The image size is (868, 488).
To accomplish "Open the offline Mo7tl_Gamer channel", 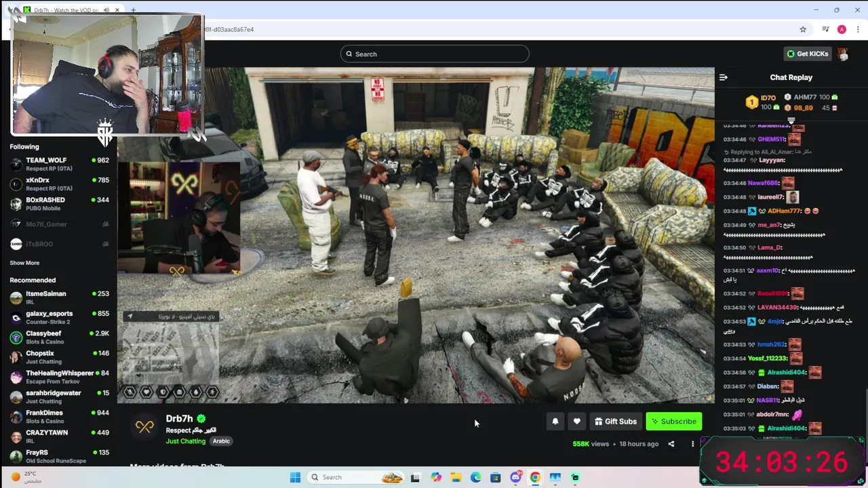I will click(60, 224).
